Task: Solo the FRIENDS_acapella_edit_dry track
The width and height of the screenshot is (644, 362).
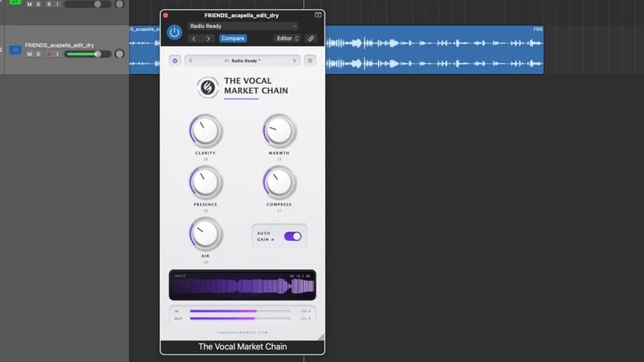Action: (39, 54)
